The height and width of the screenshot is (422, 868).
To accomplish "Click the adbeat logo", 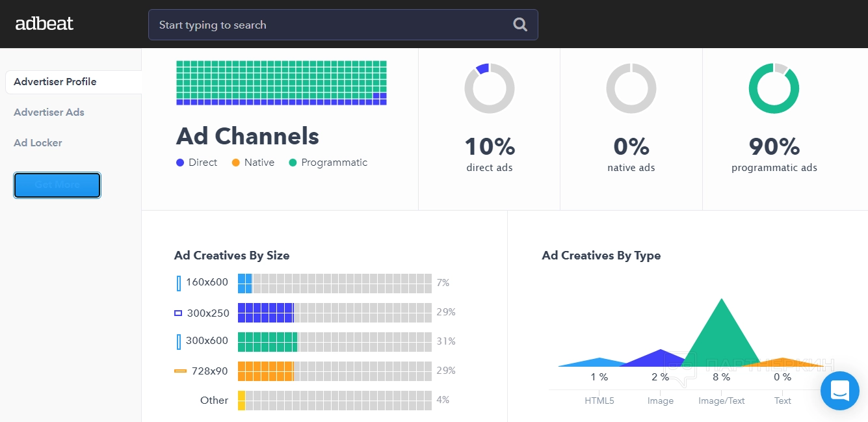I will coord(44,24).
